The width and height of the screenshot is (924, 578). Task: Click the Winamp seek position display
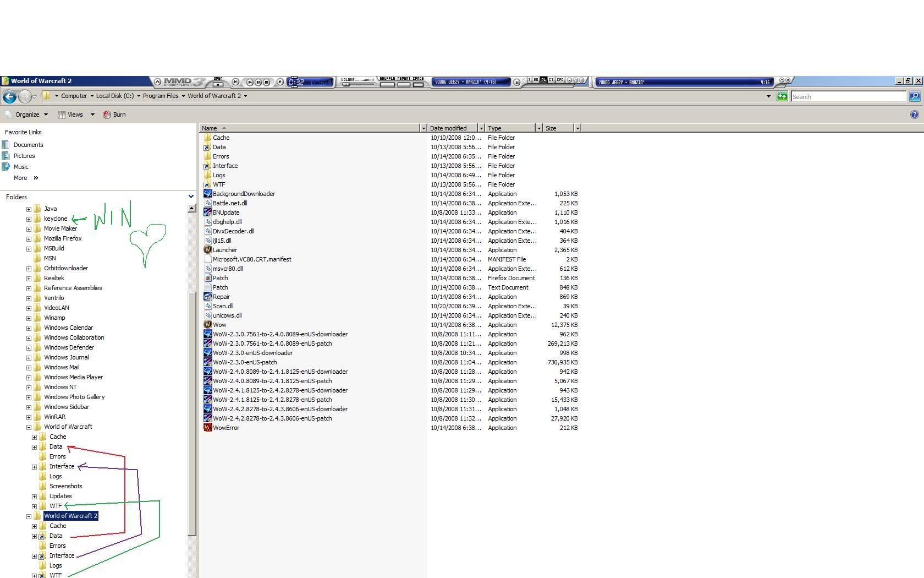(x=310, y=82)
